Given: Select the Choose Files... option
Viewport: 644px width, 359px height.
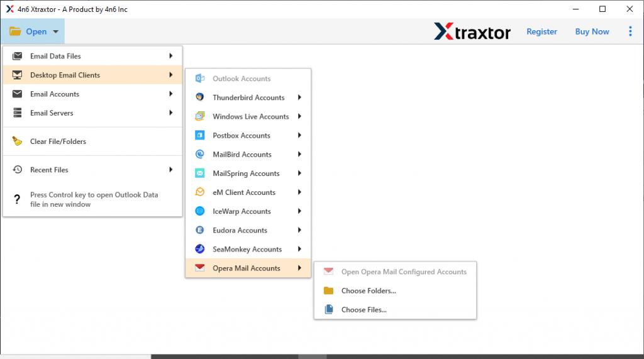Looking at the screenshot, I should tap(395, 309).
